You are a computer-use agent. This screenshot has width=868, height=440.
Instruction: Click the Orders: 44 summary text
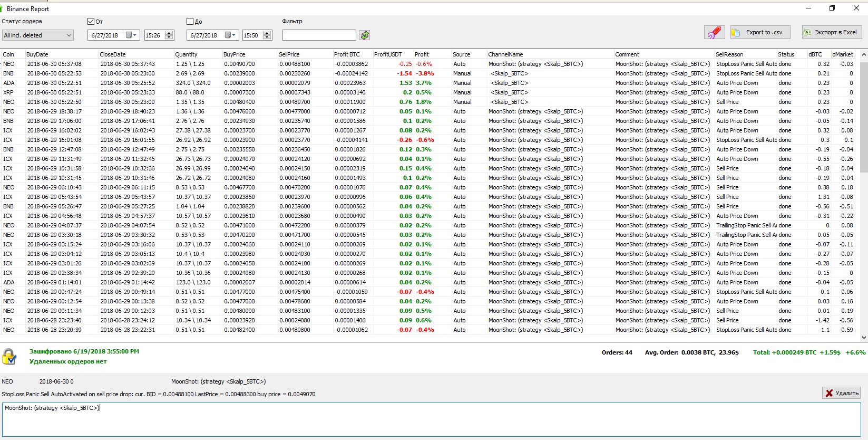pyautogui.click(x=617, y=352)
